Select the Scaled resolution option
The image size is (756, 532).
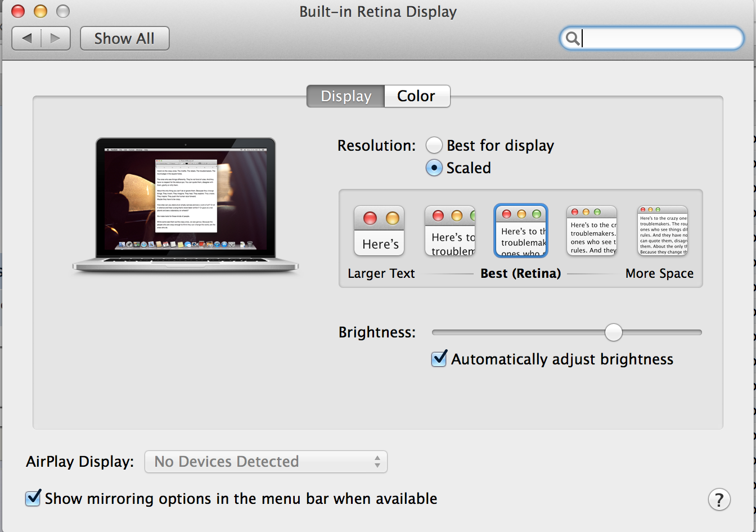pyautogui.click(x=434, y=168)
